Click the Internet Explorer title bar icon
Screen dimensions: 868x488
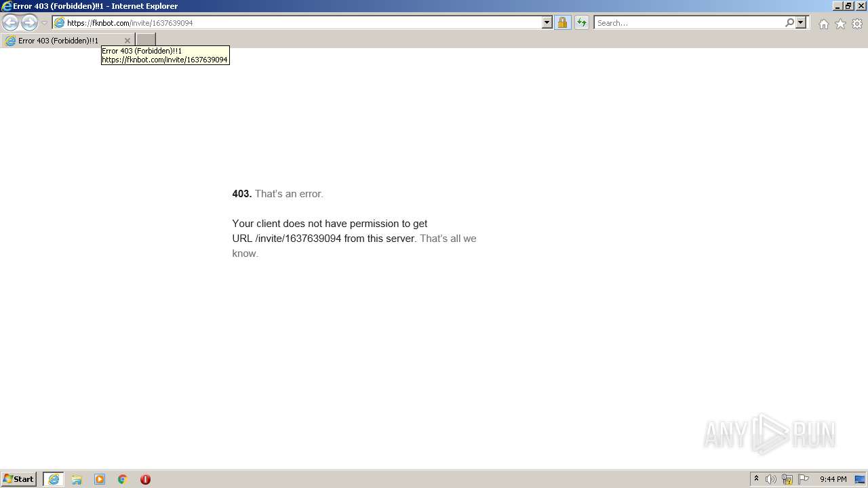coord(6,6)
